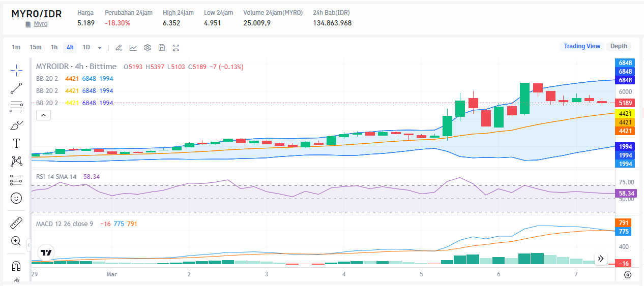Choose the 15m timeframe button

pos(35,47)
